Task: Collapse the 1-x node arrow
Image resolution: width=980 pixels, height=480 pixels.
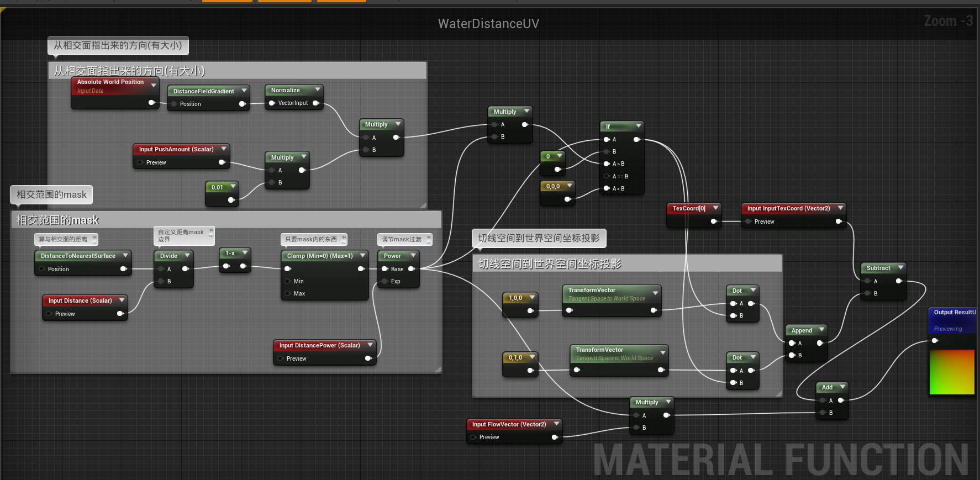Action: click(x=245, y=252)
